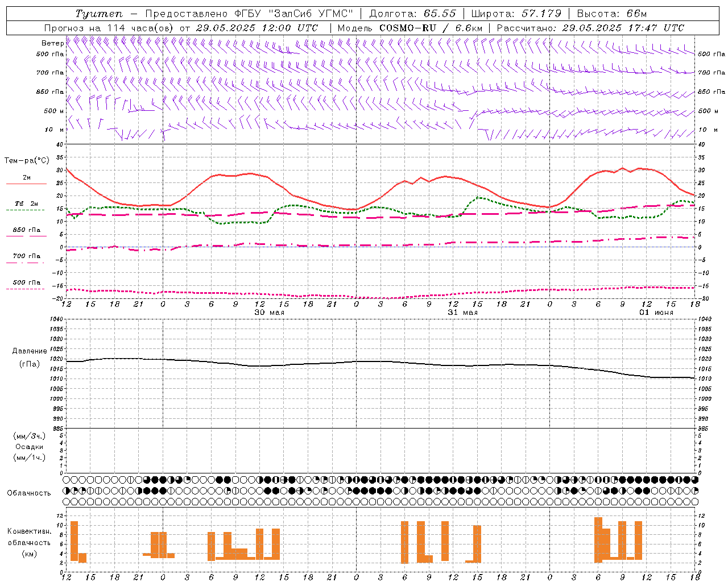Click the Конвективн. облачность label
The width and height of the screenshot is (728, 582).
(29, 537)
